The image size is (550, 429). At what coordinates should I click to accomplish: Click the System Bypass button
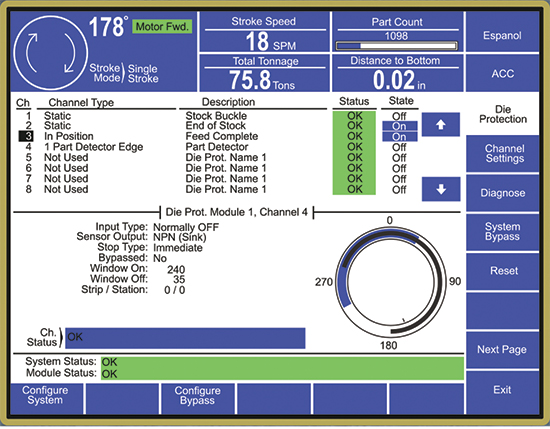(x=503, y=232)
